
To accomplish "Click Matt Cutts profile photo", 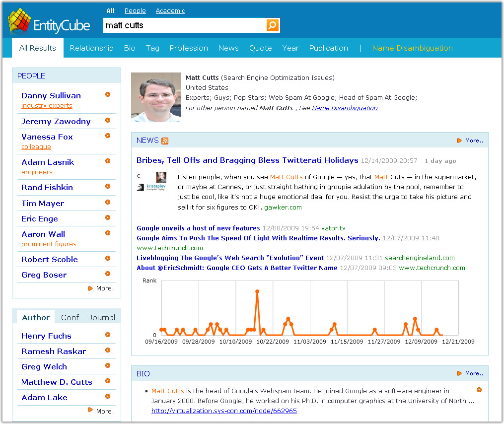I will coord(156,97).
